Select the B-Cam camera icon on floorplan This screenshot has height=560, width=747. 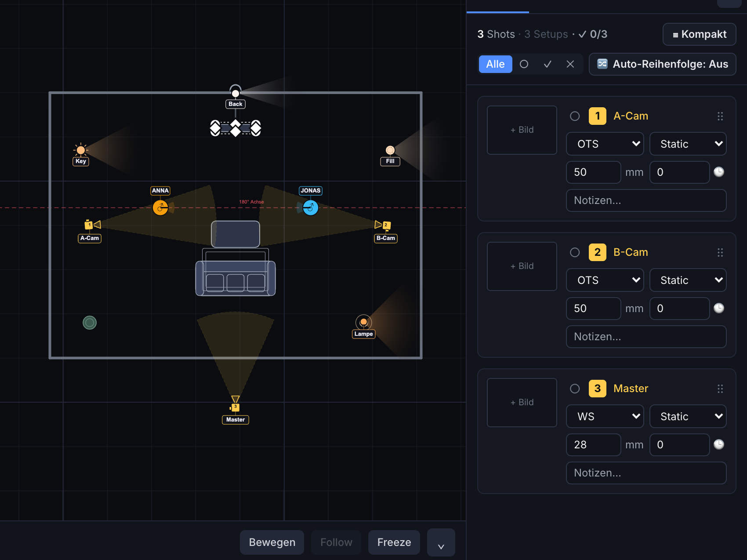383,225
